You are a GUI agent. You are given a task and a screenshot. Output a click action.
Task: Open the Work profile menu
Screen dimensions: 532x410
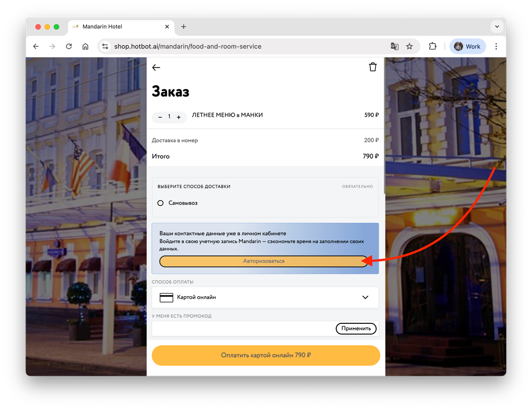point(468,46)
